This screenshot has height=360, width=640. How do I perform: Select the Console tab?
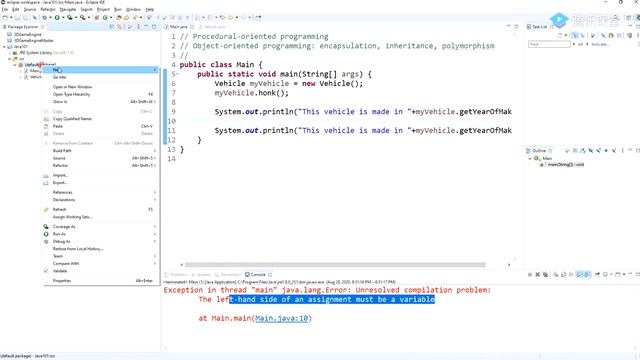(258, 275)
